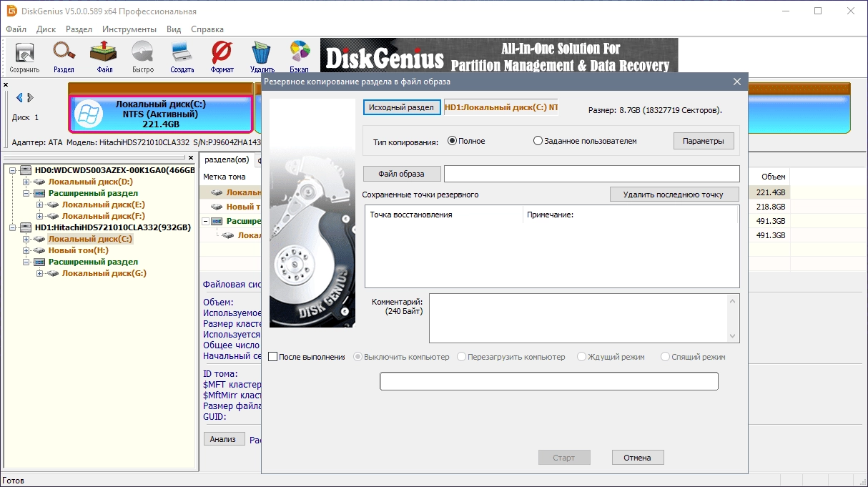The image size is (868, 487).
Task: Click the Файл образа button
Action: tap(401, 173)
